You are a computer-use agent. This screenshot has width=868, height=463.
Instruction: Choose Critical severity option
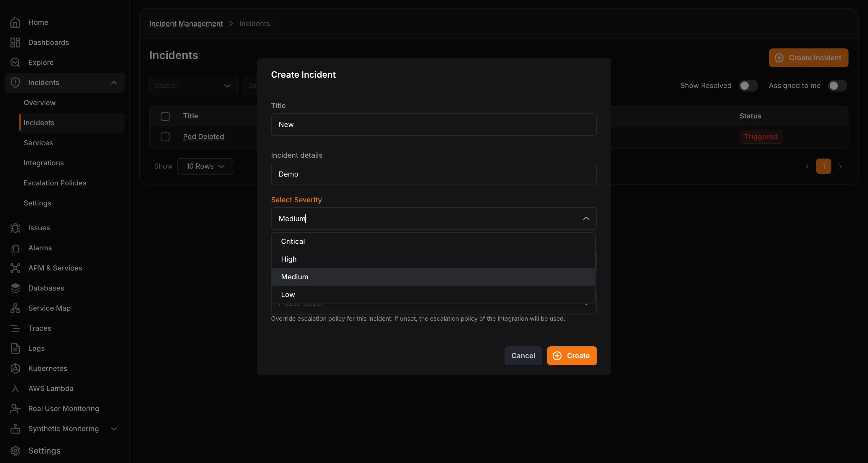433,242
